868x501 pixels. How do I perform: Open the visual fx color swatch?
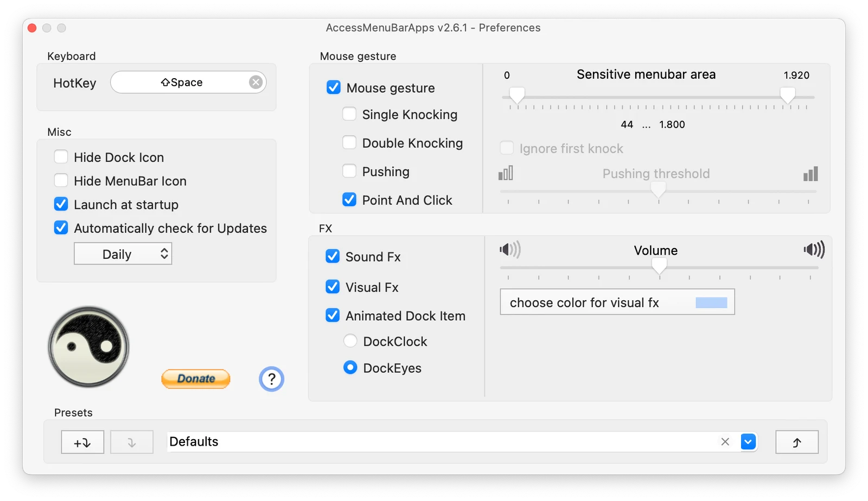click(x=711, y=302)
